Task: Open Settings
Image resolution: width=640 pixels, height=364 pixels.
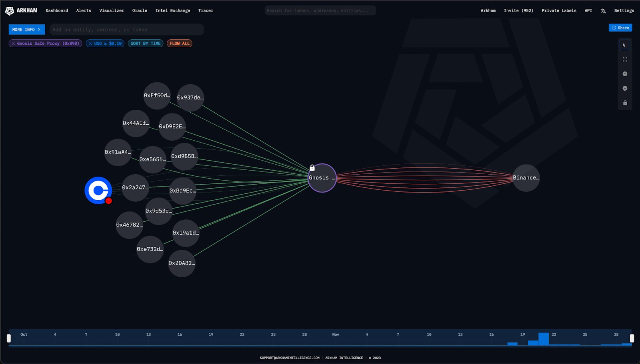Action: [624, 11]
